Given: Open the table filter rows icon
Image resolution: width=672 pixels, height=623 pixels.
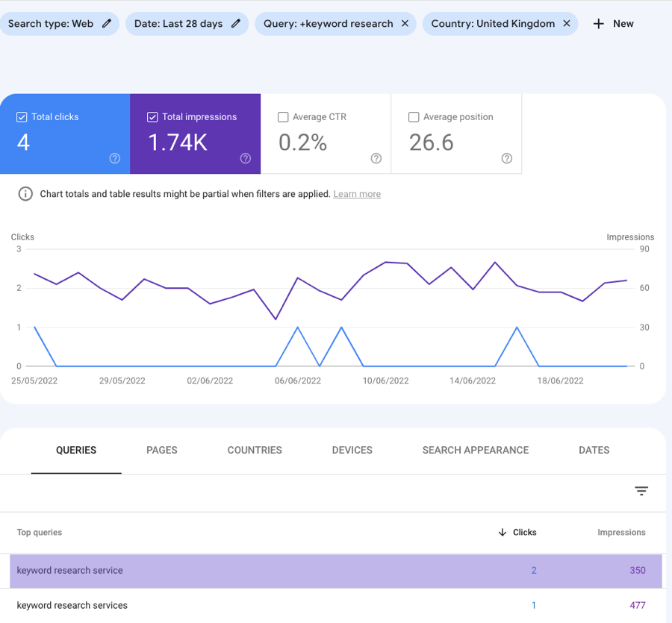Looking at the screenshot, I should [x=641, y=490].
